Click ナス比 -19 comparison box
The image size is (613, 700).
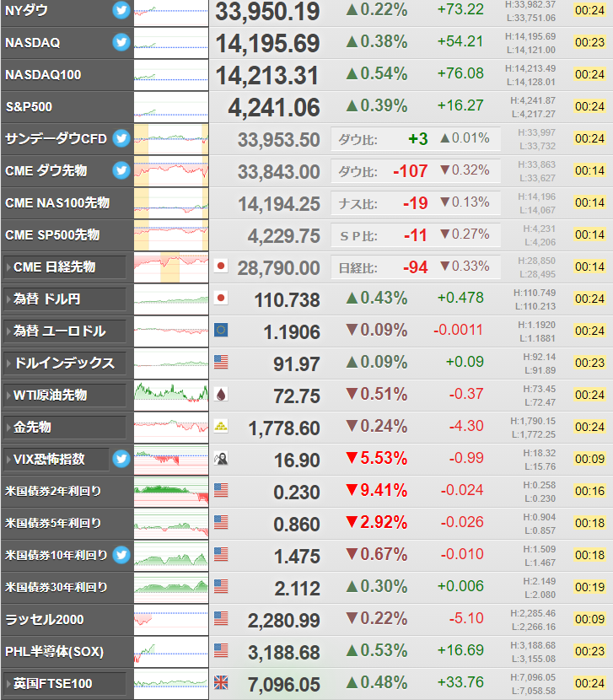(415, 203)
